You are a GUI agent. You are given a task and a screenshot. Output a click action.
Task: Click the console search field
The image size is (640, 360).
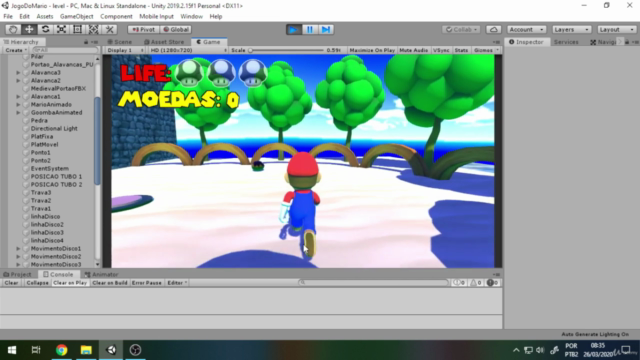click(x=373, y=282)
